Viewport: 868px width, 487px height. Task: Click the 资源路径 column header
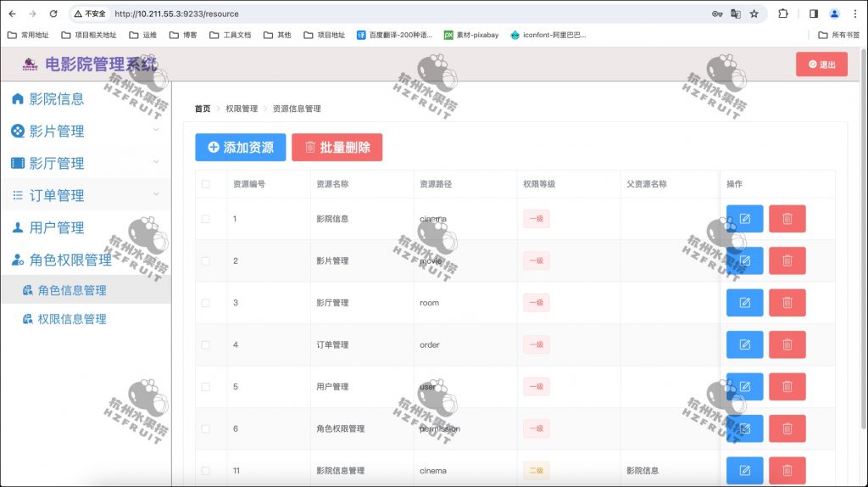point(436,184)
